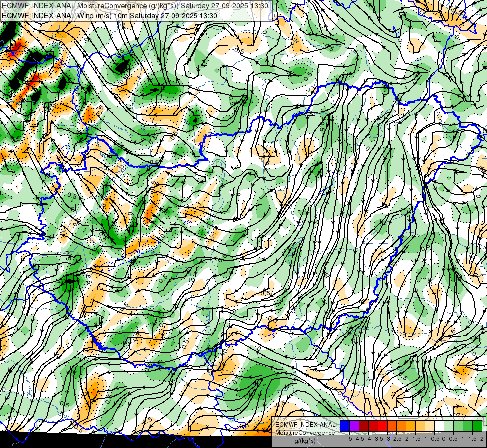Select the 'ECMWF-INDEX-ANAL' label in the legend box
This screenshot has width=487, height=448.
click(x=305, y=425)
